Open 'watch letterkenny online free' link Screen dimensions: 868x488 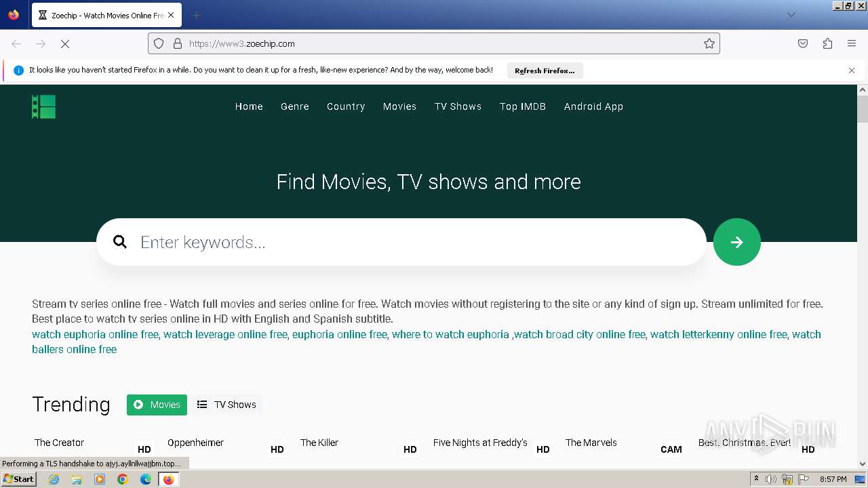click(x=719, y=334)
